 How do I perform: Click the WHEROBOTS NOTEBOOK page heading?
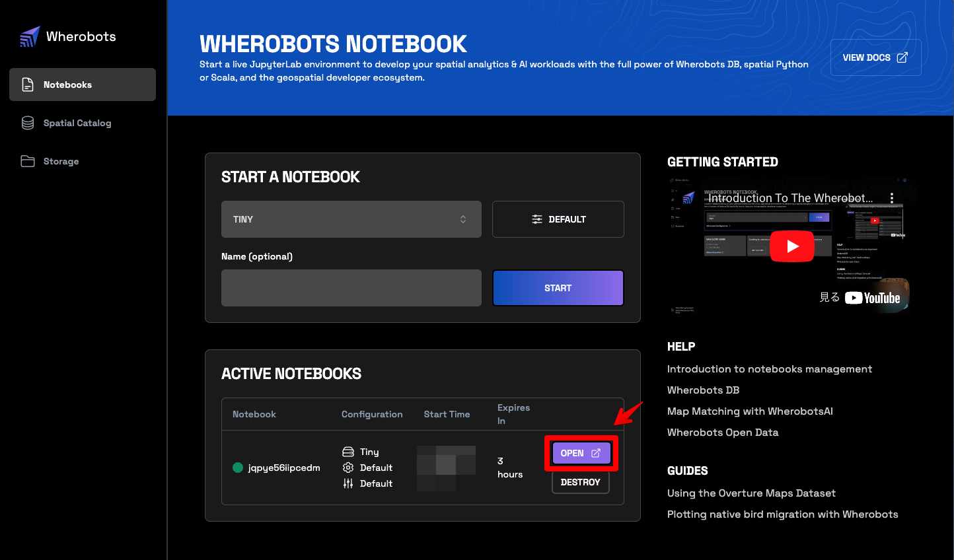pos(333,44)
